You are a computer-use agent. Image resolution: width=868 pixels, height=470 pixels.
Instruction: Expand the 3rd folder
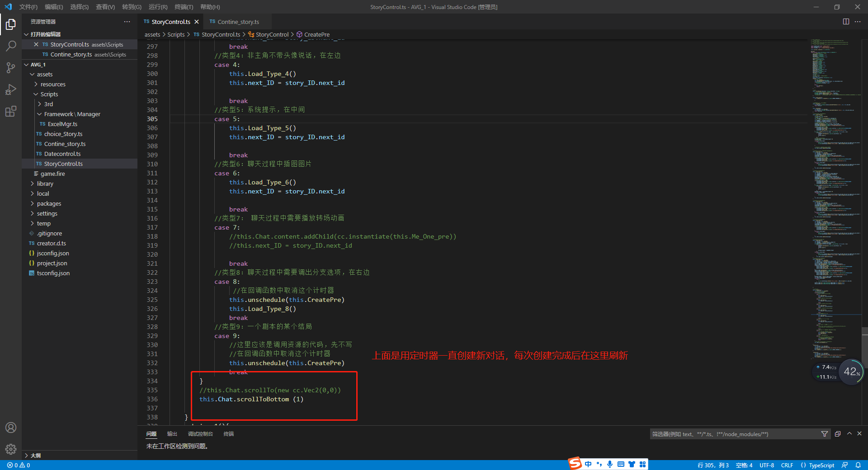pos(39,104)
